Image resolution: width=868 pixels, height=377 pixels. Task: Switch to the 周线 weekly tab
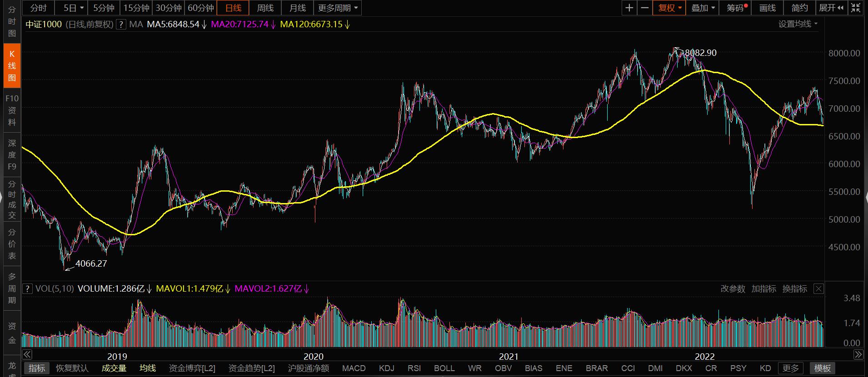(265, 8)
